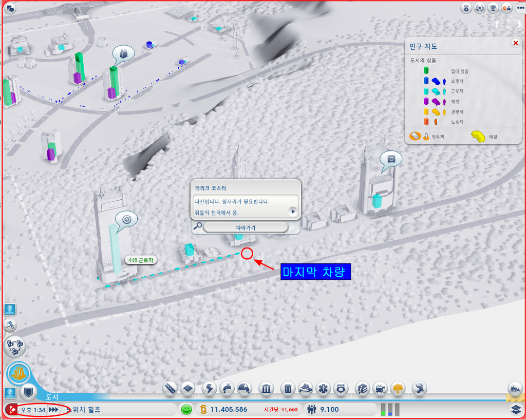Click the 시간당 -11,660 hourly income
The image size is (526, 420).
coord(280,410)
